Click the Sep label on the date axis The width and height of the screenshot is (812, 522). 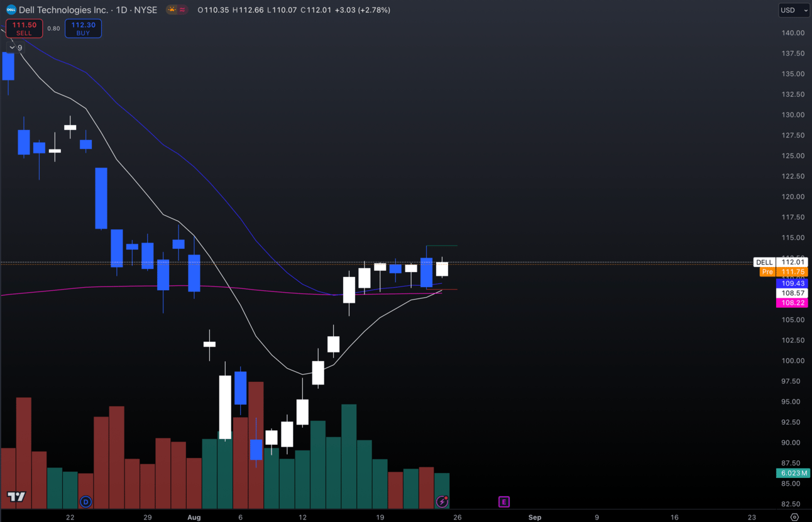[x=534, y=518]
